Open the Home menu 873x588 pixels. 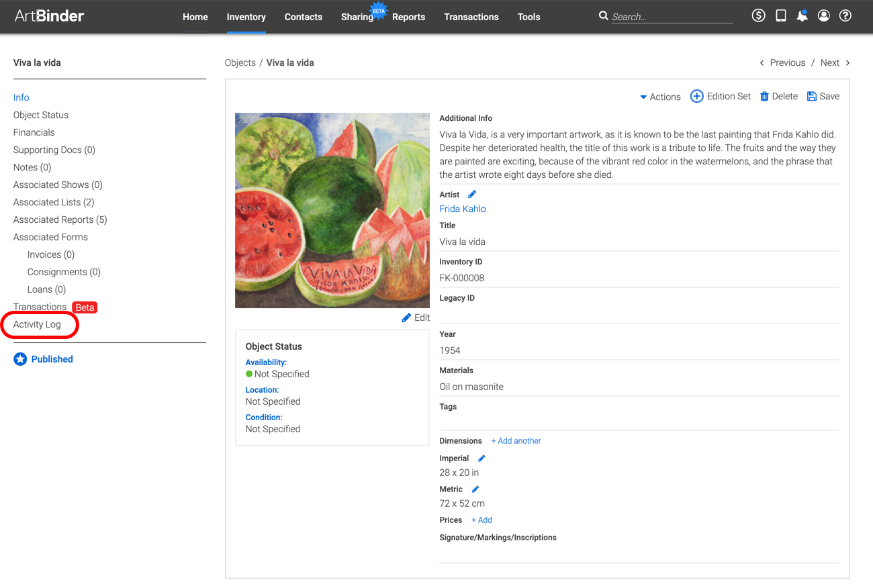click(195, 17)
